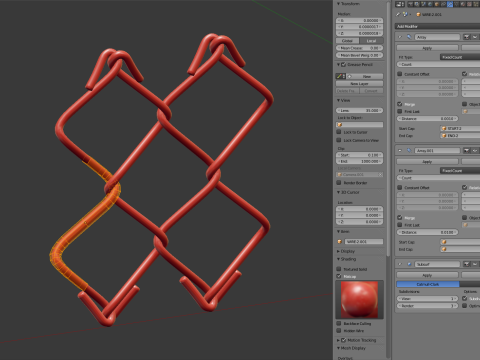Toggle Merge checkbox in Array.001 modifier

click(400, 218)
